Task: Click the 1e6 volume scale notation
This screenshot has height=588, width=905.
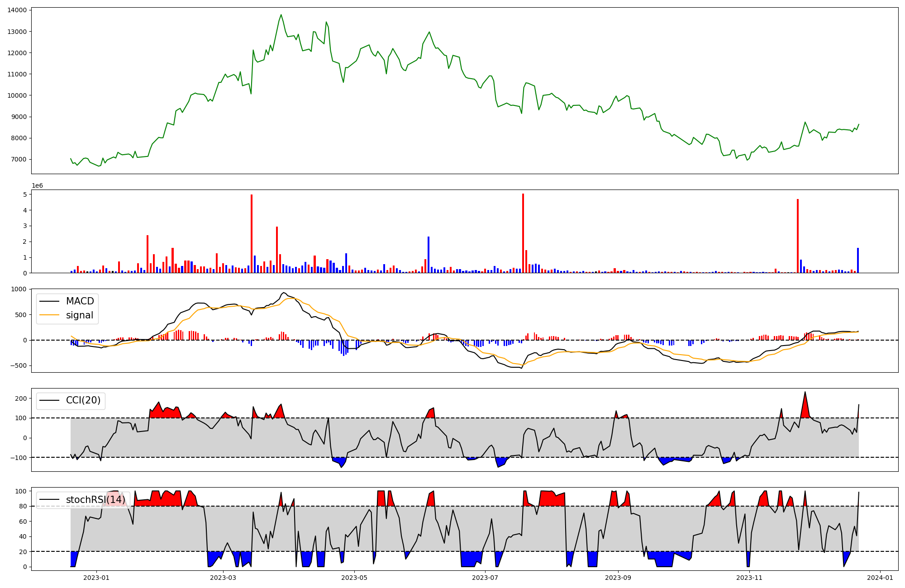Action: point(37,186)
